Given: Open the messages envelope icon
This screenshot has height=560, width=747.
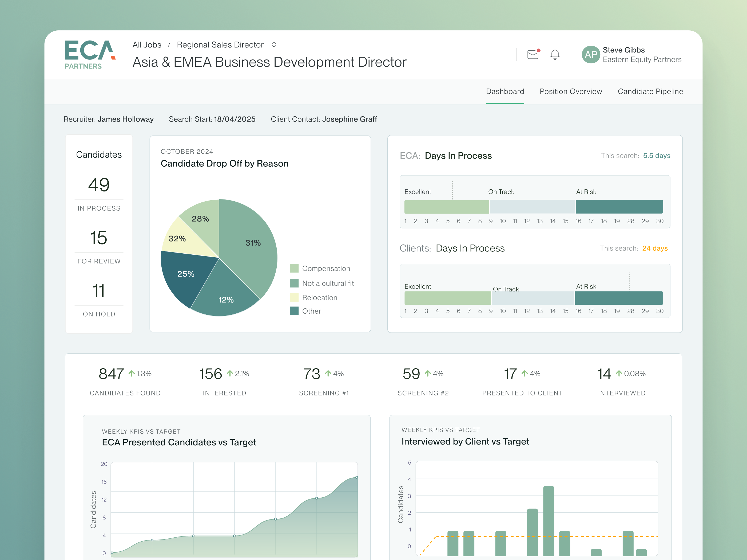Looking at the screenshot, I should 533,54.
